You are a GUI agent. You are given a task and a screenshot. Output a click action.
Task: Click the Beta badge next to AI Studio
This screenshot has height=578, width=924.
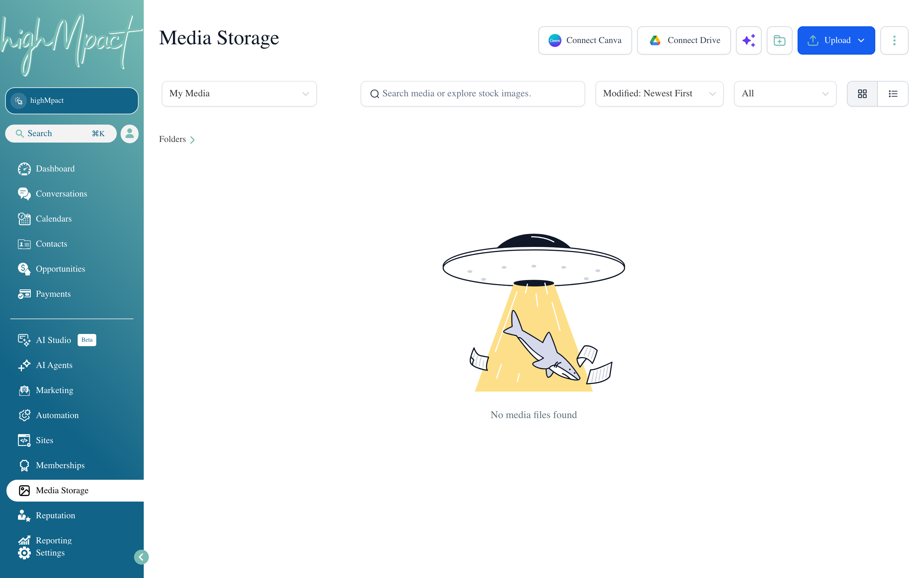[x=87, y=340]
